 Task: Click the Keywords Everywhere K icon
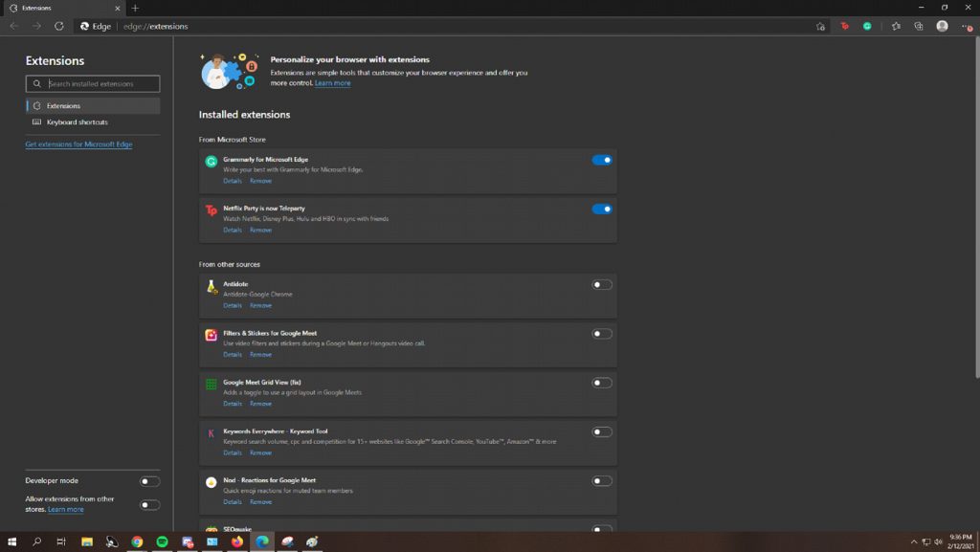[212, 433]
